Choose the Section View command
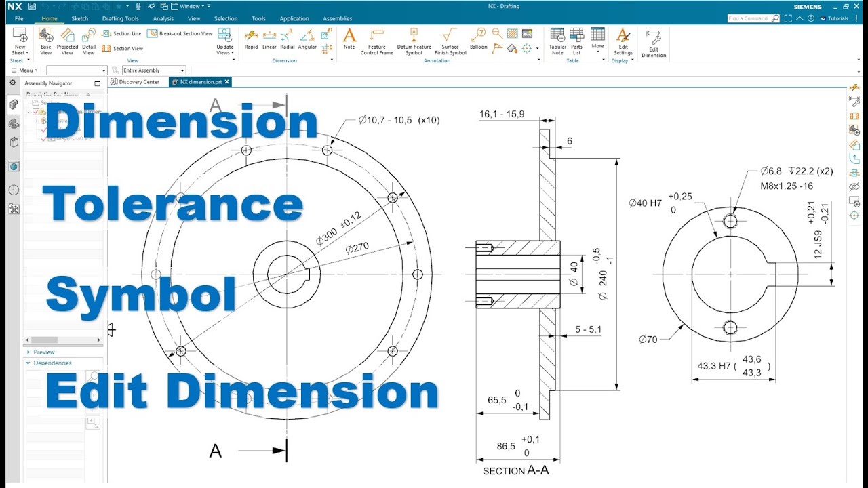 coord(123,48)
